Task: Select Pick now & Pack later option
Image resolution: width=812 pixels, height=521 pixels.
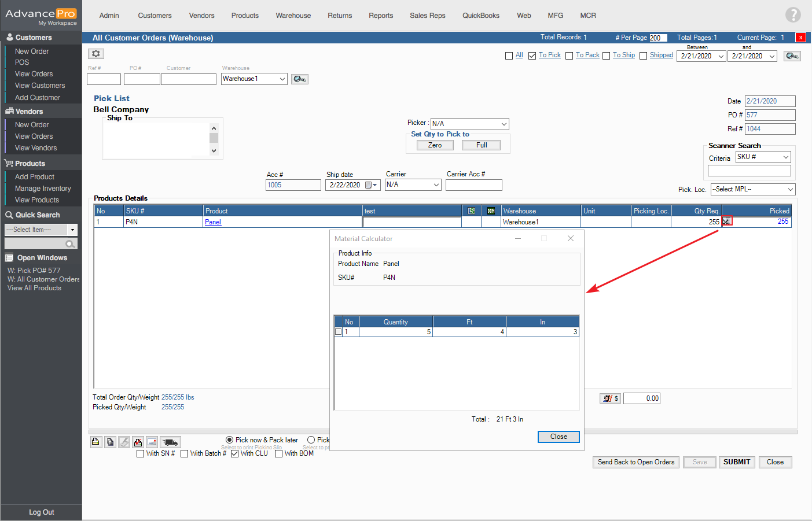Action: [230, 440]
